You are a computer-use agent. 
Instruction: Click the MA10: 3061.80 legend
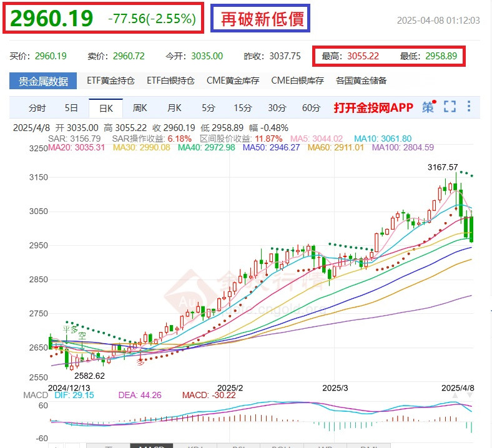(383, 139)
